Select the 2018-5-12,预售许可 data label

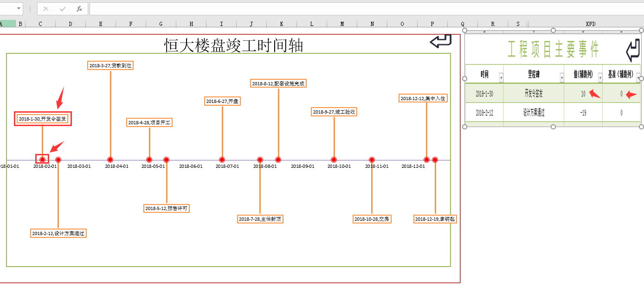(167, 208)
